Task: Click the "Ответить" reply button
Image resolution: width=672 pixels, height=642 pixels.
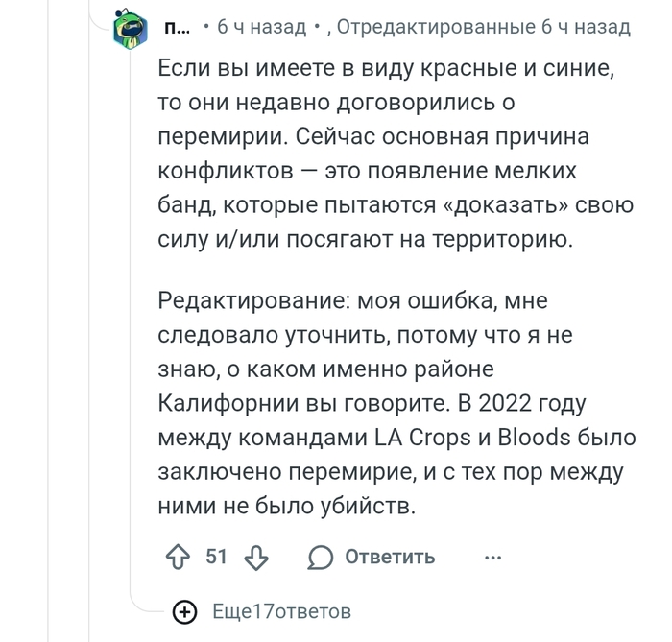Action: (389, 557)
